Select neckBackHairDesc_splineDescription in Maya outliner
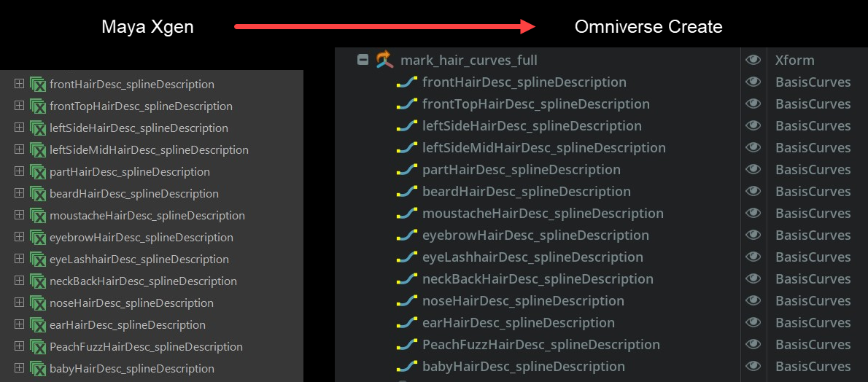 click(x=144, y=281)
